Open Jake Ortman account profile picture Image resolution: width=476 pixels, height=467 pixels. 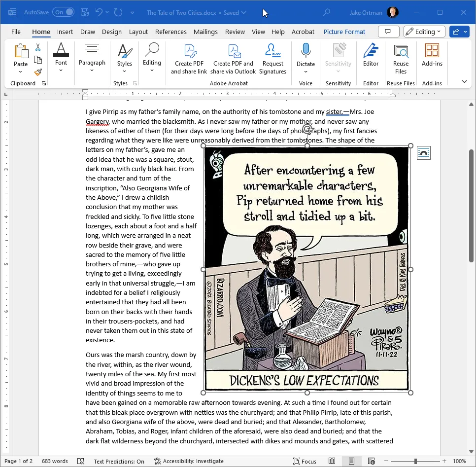pyautogui.click(x=392, y=12)
